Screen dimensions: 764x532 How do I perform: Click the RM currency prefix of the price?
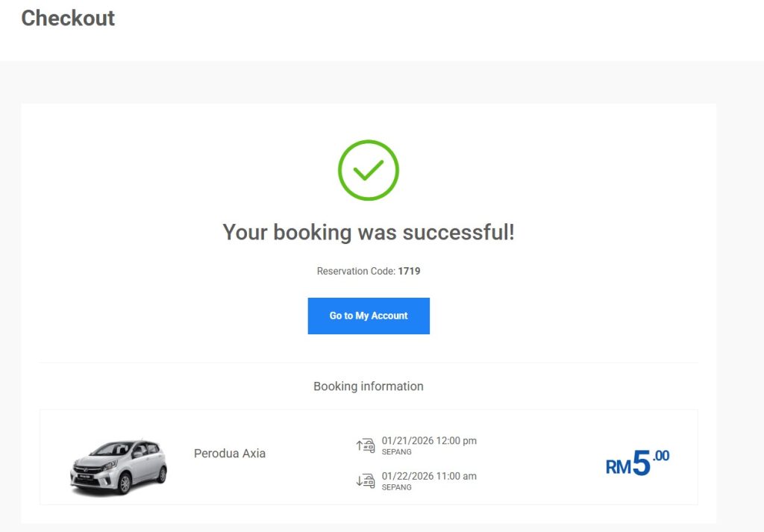(x=619, y=468)
